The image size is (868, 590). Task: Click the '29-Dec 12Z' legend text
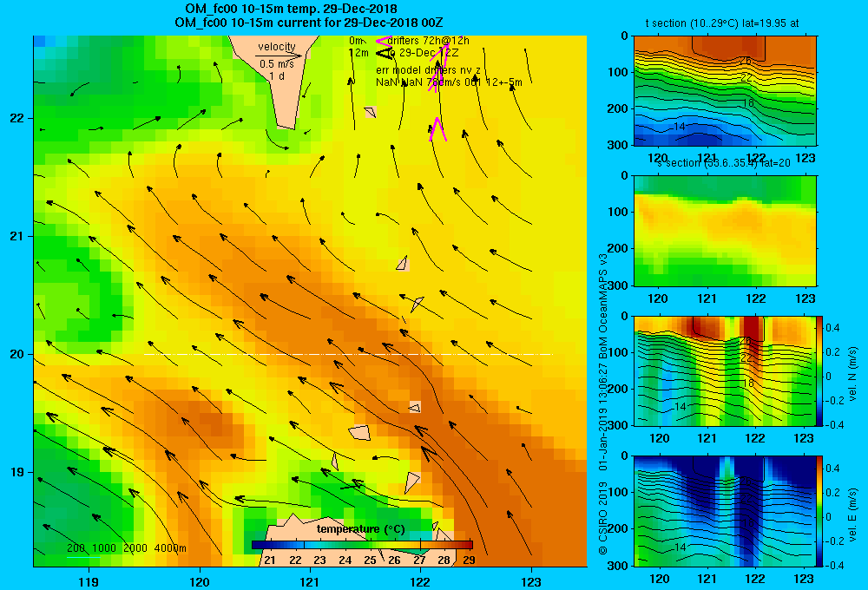tap(429, 53)
